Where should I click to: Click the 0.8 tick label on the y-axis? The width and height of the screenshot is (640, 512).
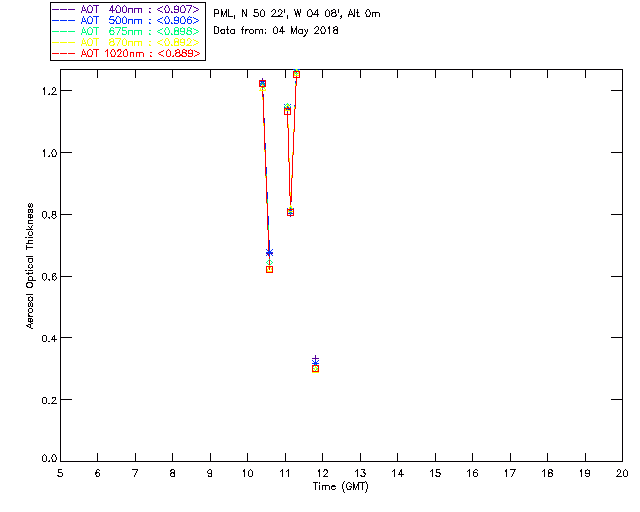[x=49, y=215]
